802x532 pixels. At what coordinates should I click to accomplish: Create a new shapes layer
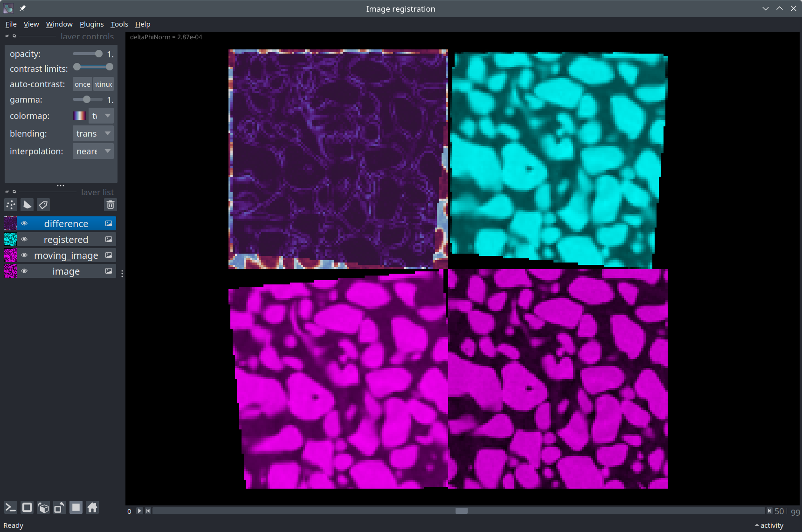click(x=28, y=205)
